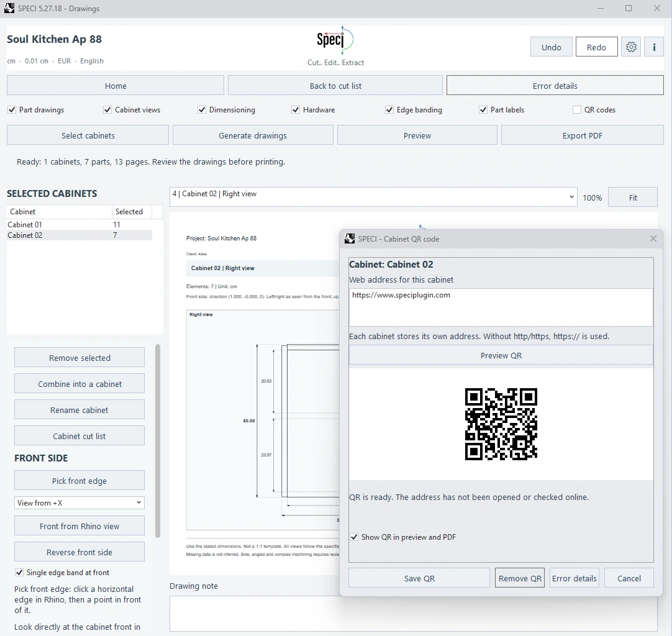Click Combine into a cabinet
The width and height of the screenshot is (672, 636).
(x=79, y=384)
